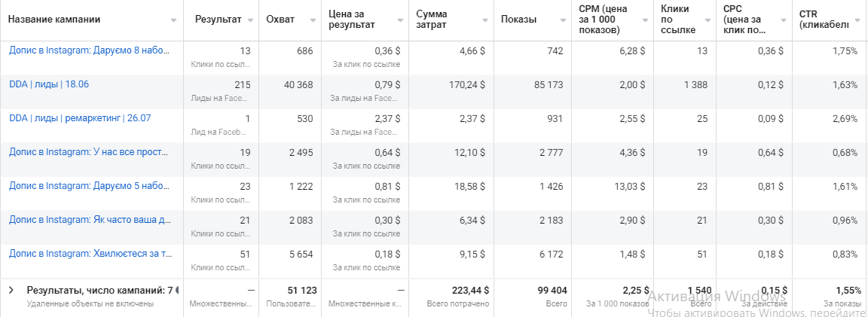868x317 pixels.
Task: Open campaign "DDA | лиды | 18.06"
Action: click(x=49, y=84)
